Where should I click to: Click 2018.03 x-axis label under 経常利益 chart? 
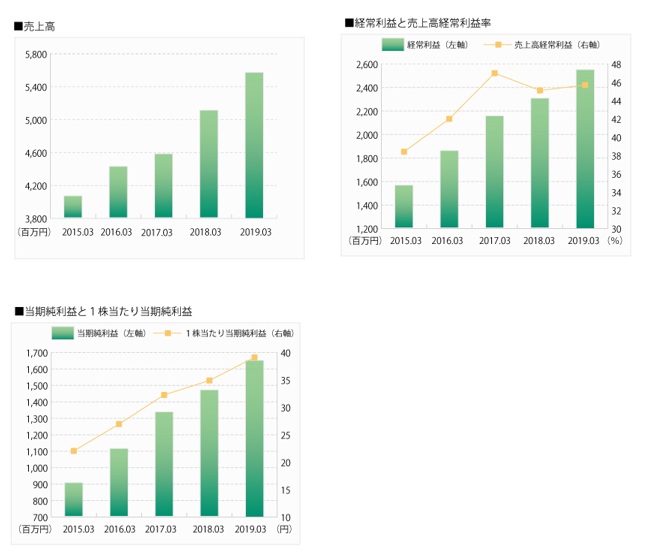(x=539, y=241)
